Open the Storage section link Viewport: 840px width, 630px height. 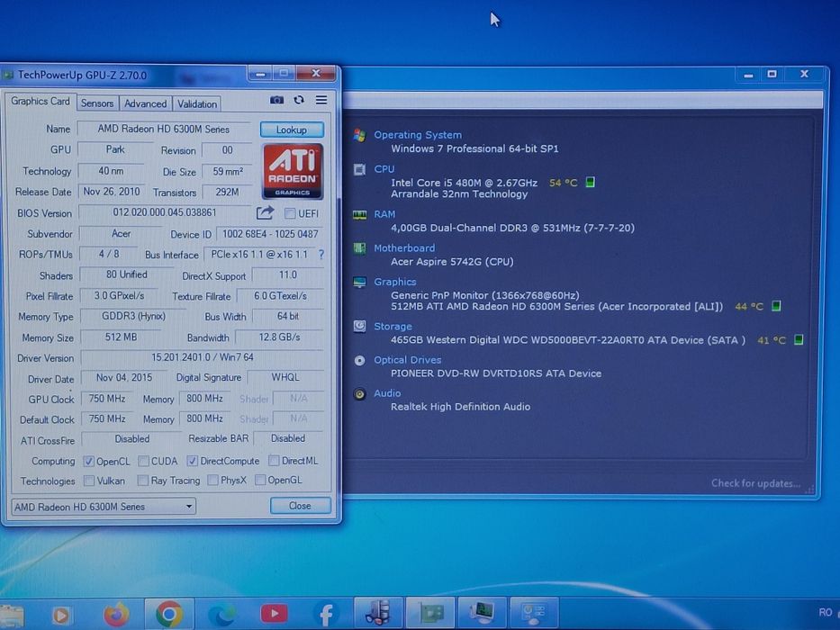click(x=393, y=326)
